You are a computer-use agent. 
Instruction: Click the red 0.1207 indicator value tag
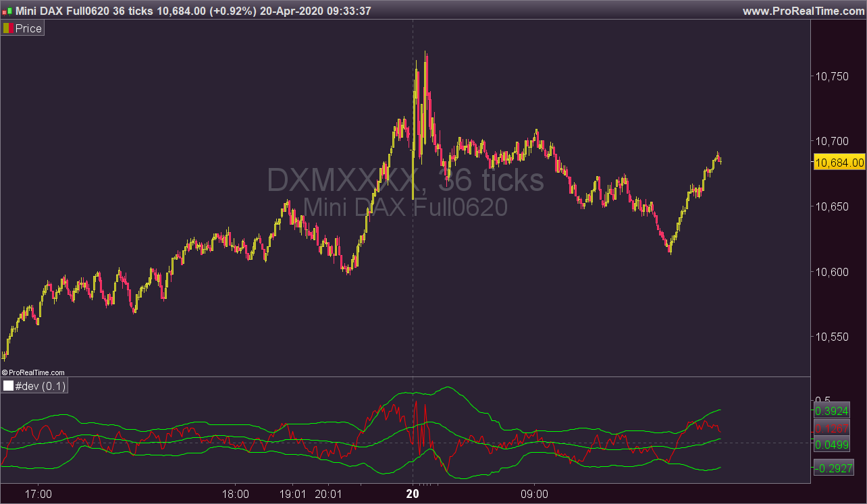tap(831, 428)
